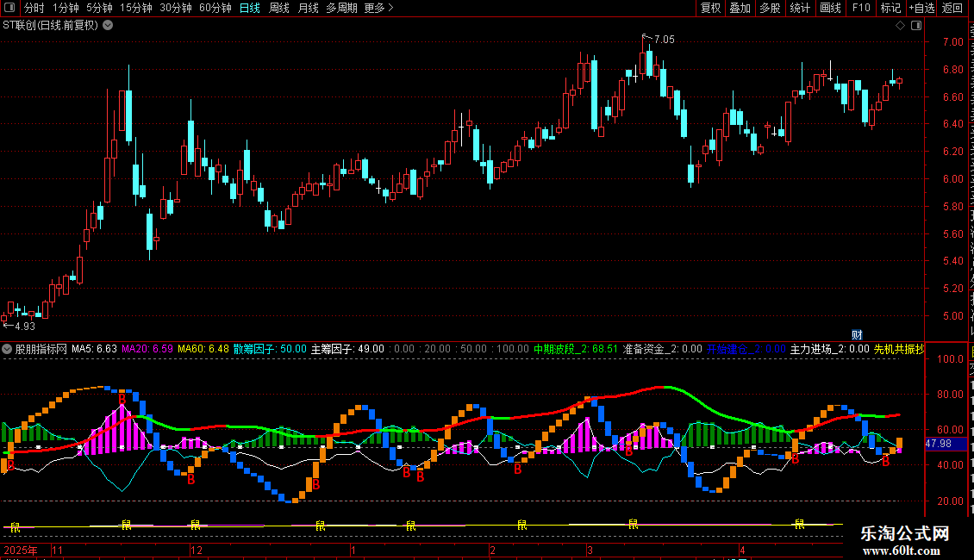Toggle the side panel icon at chart top right
The width and height of the screenshot is (974, 560).
pyautogui.click(x=916, y=26)
